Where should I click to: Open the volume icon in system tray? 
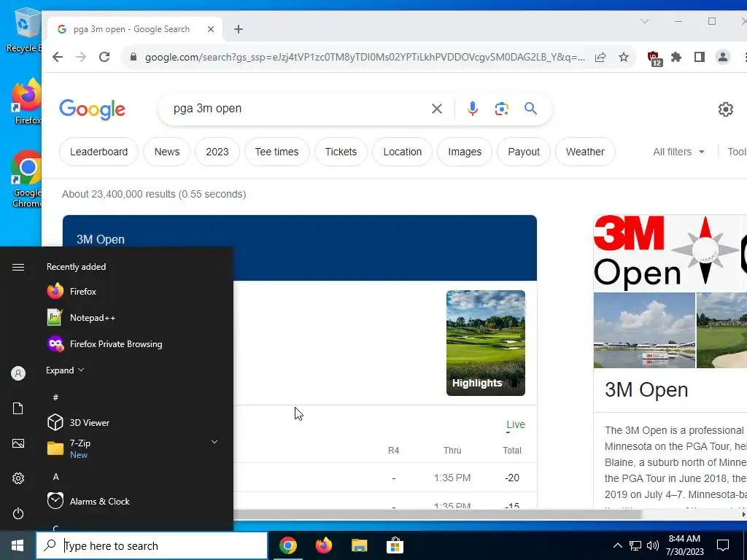coord(653,545)
